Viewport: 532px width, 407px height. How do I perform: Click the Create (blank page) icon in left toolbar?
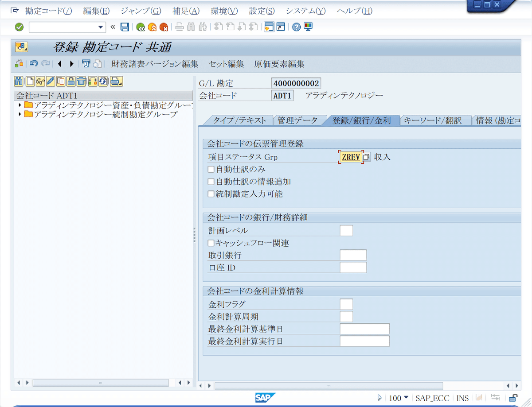point(29,81)
